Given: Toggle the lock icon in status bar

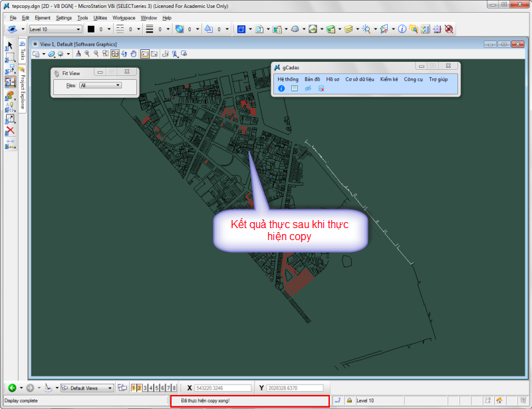Looking at the screenshot, I should pos(348,400).
